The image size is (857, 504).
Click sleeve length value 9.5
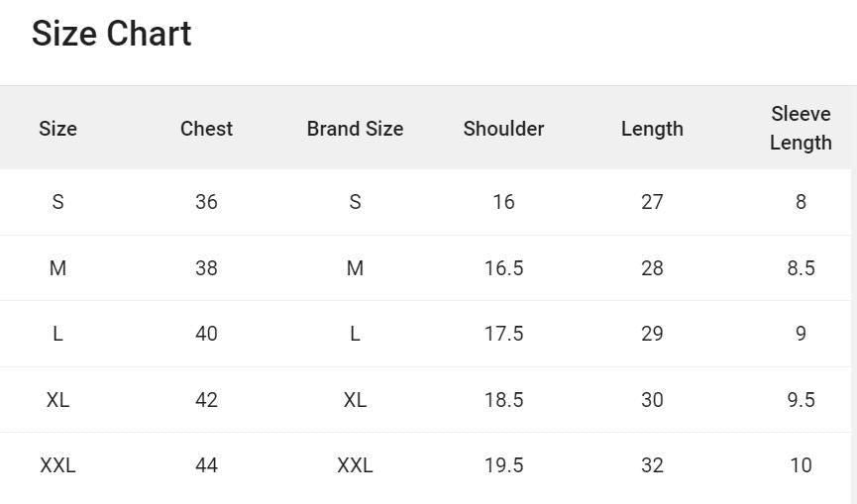[x=801, y=400]
